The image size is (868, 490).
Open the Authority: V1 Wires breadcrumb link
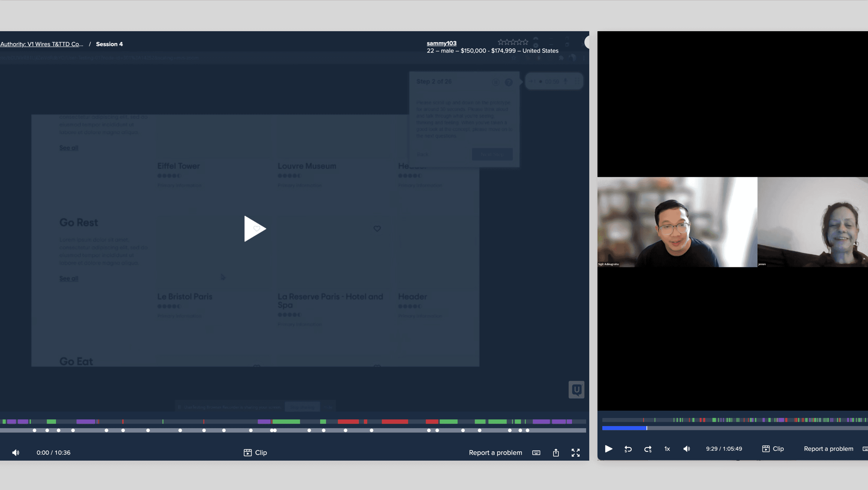point(42,44)
